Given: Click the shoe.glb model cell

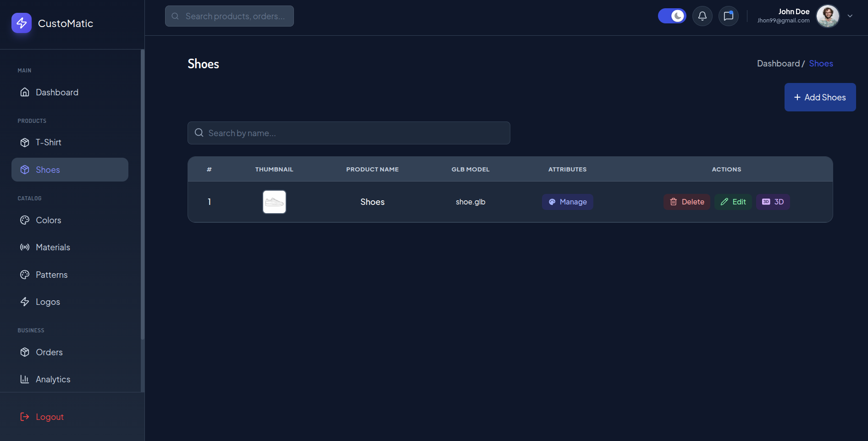Looking at the screenshot, I should (x=470, y=202).
